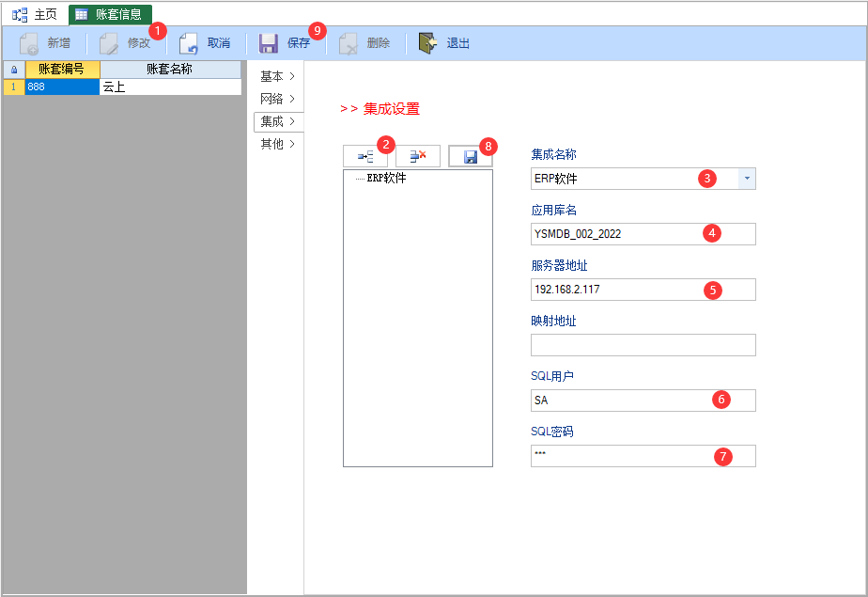The width and height of the screenshot is (868, 597).
Task: Click the 服务器地址 input field
Action: 643,289
